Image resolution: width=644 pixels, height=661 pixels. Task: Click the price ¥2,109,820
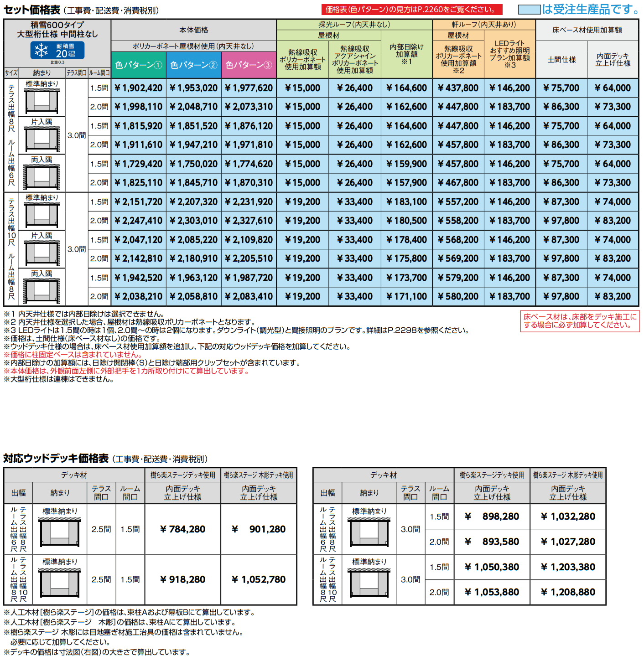click(x=249, y=240)
